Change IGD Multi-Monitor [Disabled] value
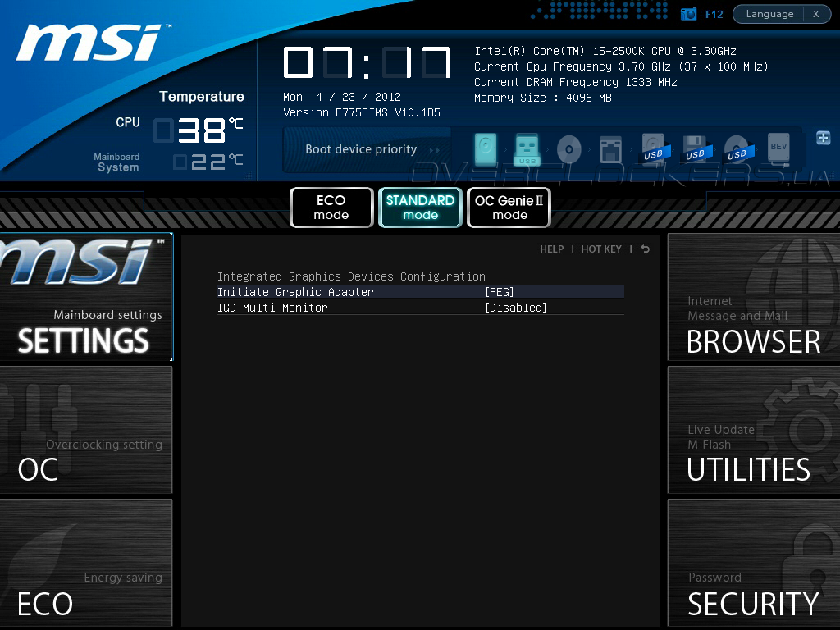The height and width of the screenshot is (630, 840). coord(516,308)
